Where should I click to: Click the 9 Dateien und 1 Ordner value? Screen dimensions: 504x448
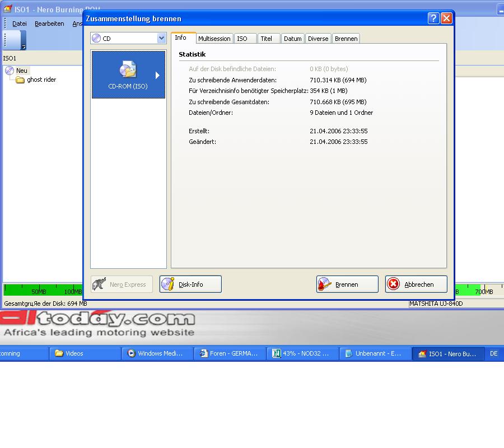(x=342, y=113)
